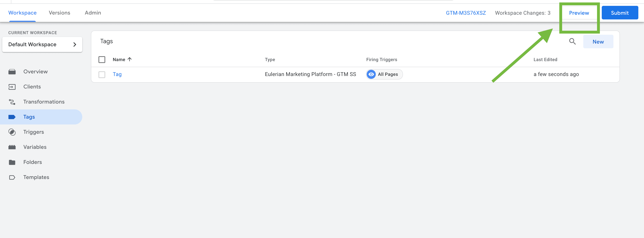
Task: Check the select-all tags checkbox
Action: click(102, 60)
